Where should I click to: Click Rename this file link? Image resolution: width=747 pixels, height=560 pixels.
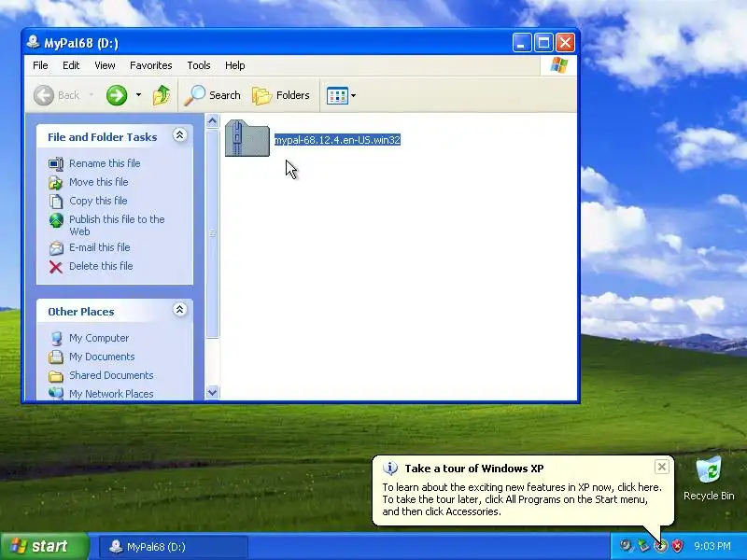[x=105, y=163]
